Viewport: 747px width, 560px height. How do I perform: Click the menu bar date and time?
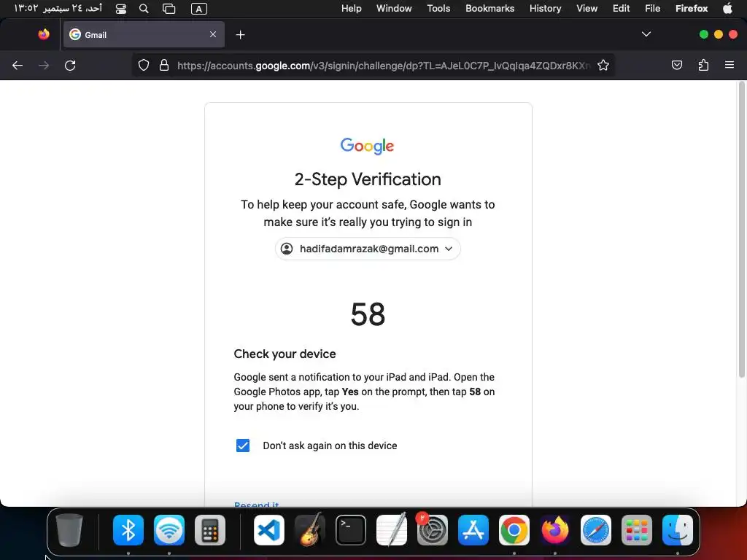point(58,9)
